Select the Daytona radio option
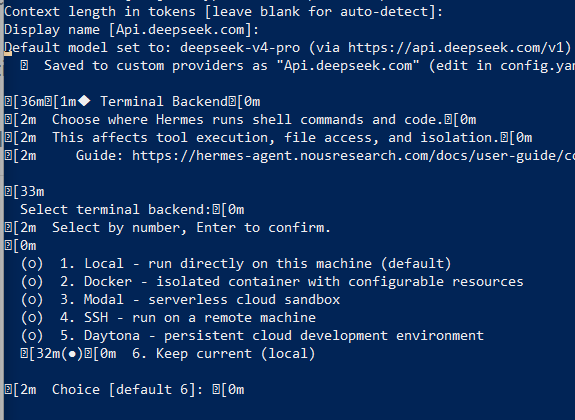This screenshot has width=575, height=420. click(32, 336)
